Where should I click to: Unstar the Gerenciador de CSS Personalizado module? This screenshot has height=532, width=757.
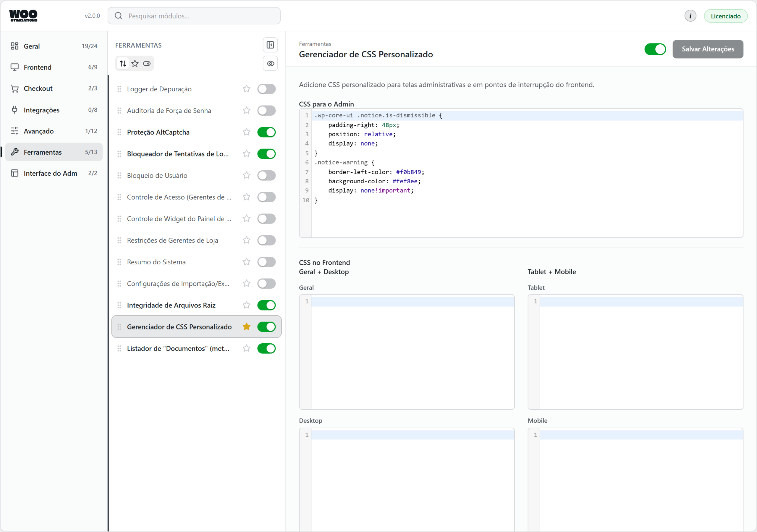(x=246, y=327)
